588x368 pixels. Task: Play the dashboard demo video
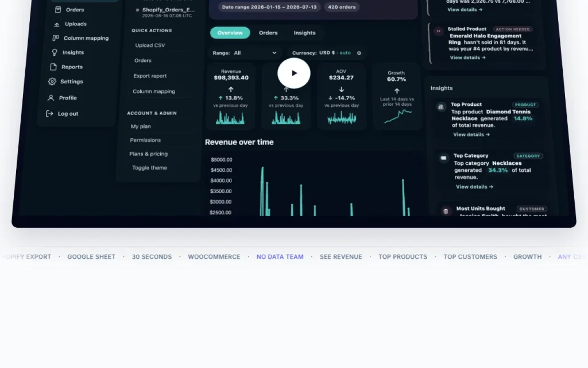[x=294, y=73]
